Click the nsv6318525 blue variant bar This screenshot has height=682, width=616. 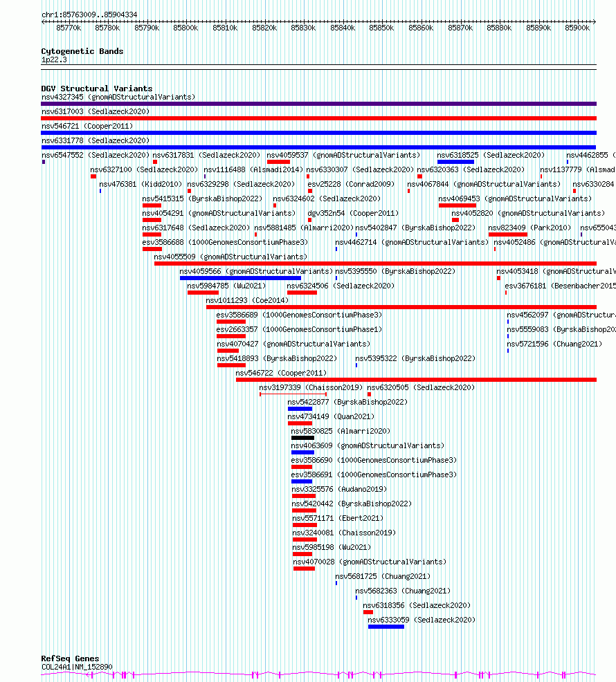point(456,162)
